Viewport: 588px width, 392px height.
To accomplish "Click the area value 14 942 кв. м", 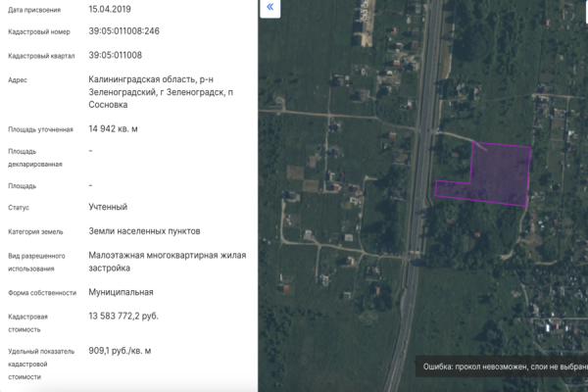I will tap(126, 128).
